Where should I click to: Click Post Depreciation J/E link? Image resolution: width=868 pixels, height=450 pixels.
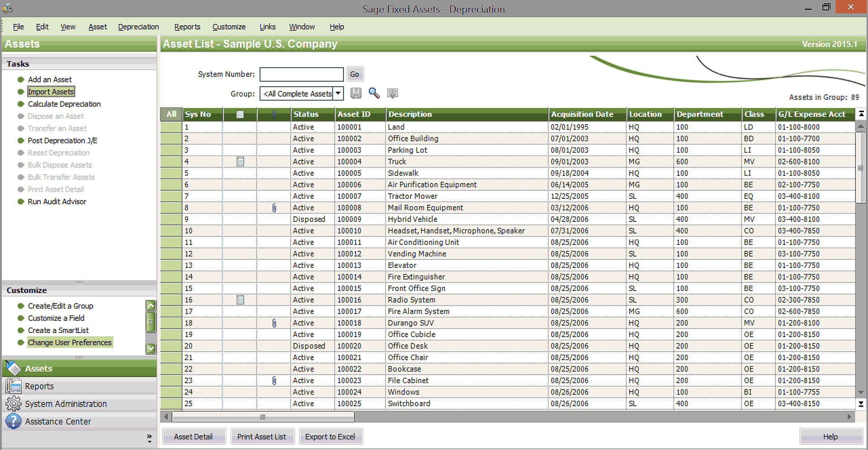coord(62,141)
